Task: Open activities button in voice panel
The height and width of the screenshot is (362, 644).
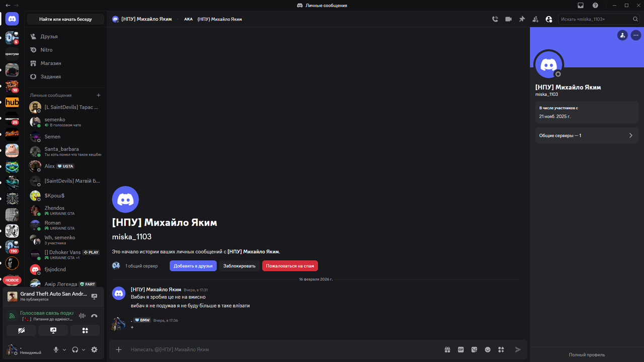Action: [85, 330]
